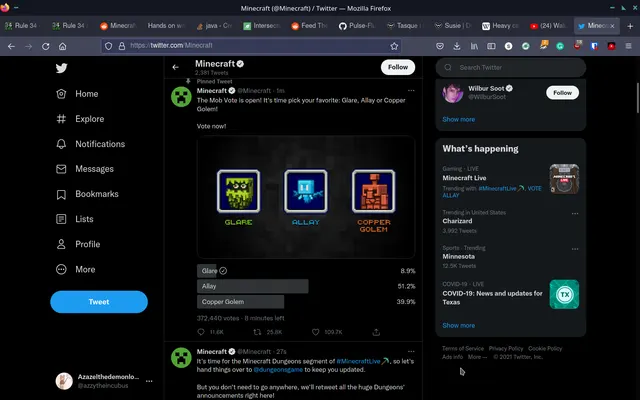Focus the Search Twitter field
Image resolution: width=640 pixels, height=400 pixels.
[511, 67]
